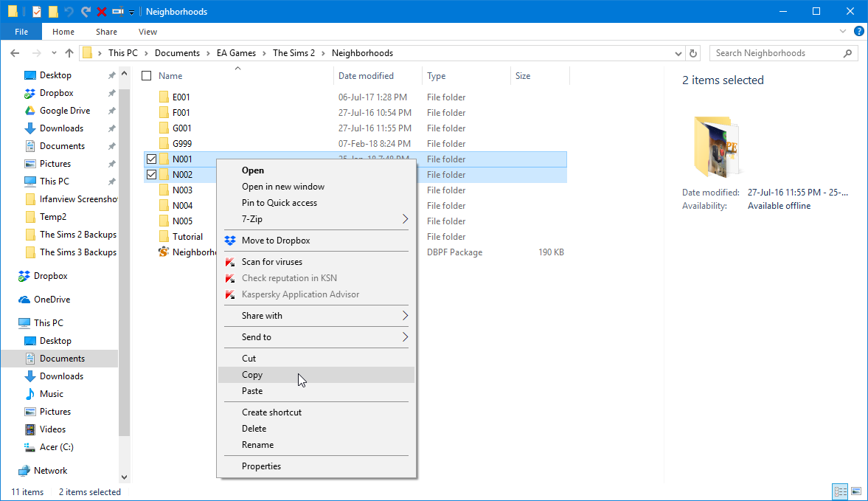Go back using the Back arrow

coord(15,53)
